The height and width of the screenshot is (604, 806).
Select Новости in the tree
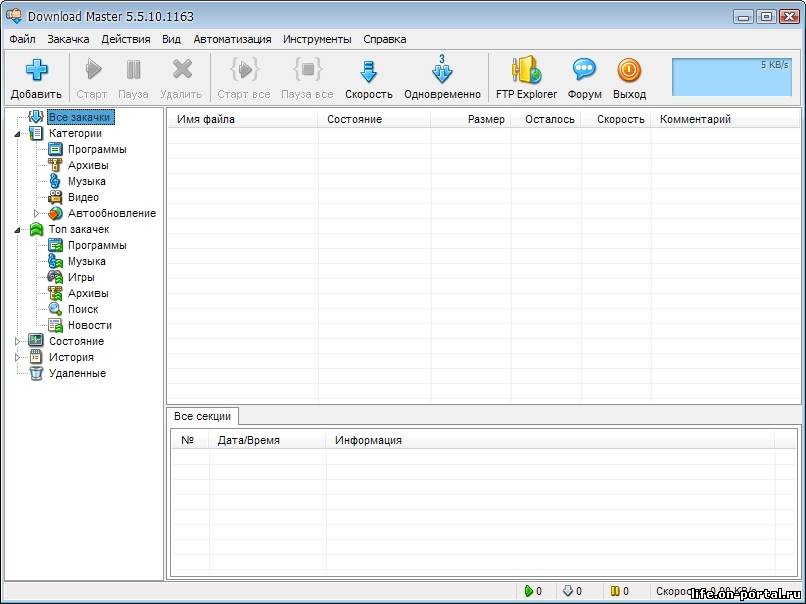coord(89,325)
